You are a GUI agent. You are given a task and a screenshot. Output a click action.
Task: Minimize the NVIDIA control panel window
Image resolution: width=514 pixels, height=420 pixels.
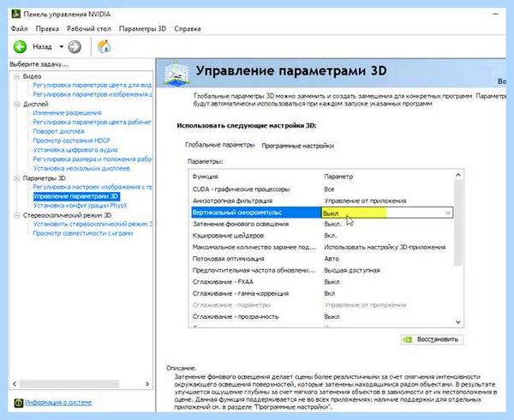click(496, 14)
